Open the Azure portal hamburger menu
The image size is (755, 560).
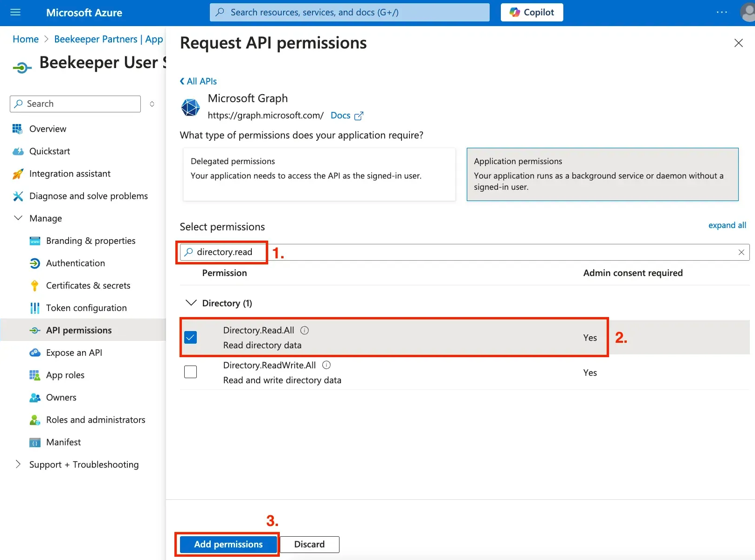pyautogui.click(x=15, y=13)
